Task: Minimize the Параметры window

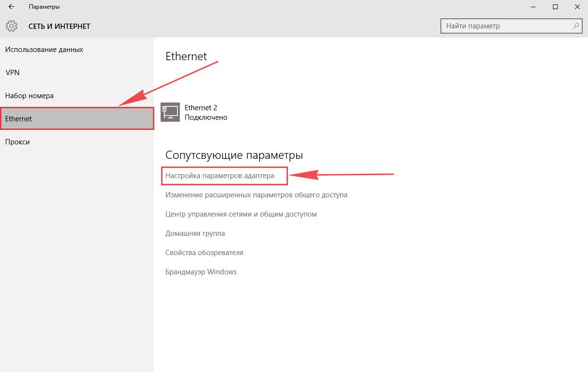Action: pos(533,7)
